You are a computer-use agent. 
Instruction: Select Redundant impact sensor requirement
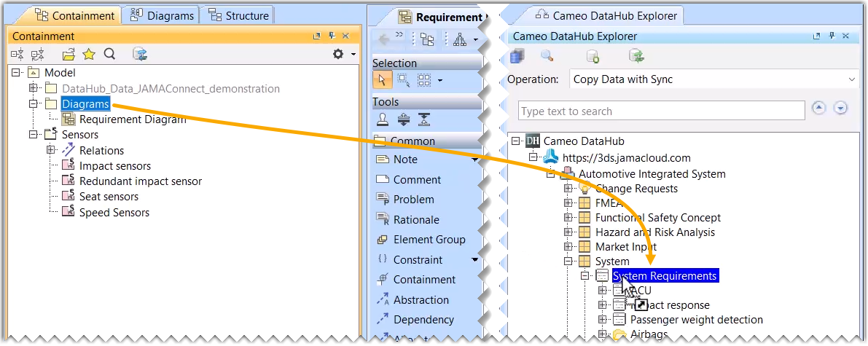point(141,181)
